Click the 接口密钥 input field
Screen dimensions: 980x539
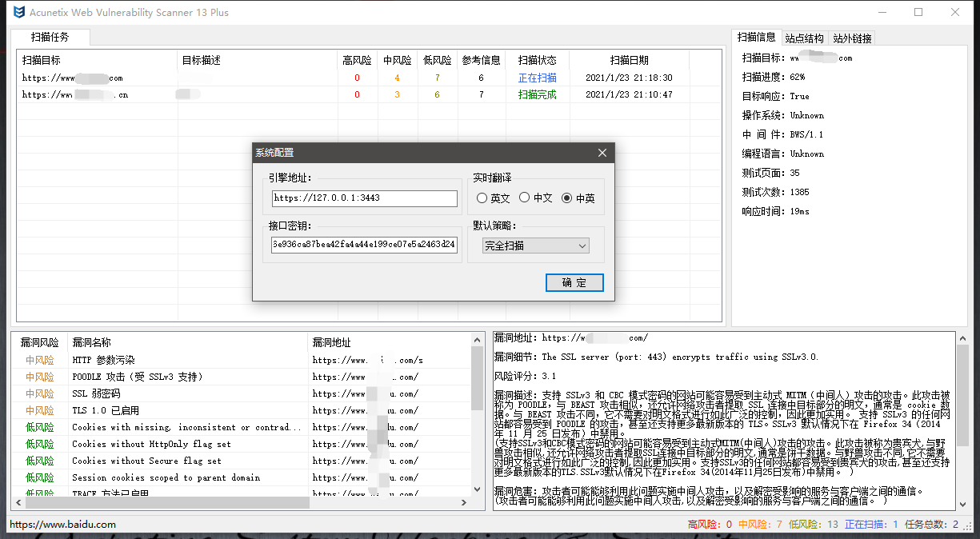point(365,245)
